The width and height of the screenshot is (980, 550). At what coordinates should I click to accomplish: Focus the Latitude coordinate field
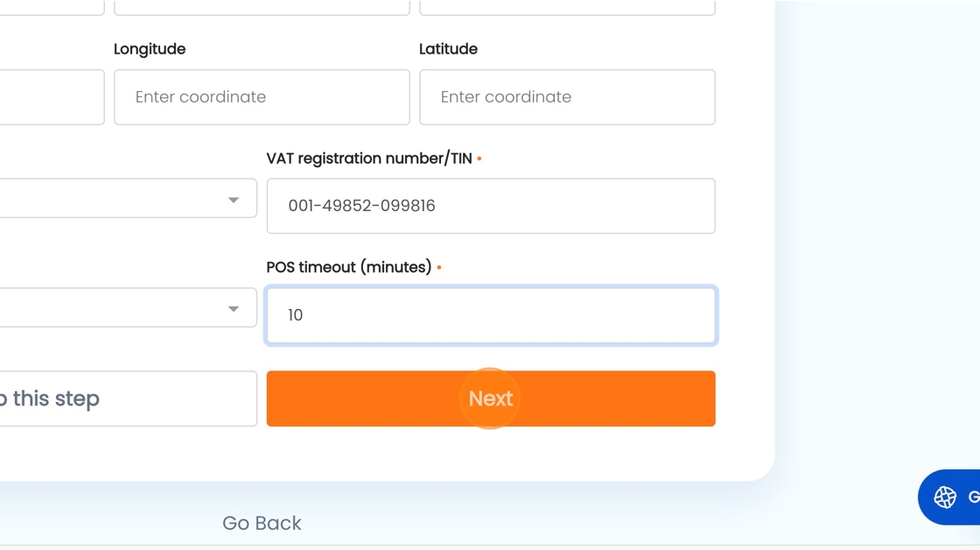tap(567, 97)
